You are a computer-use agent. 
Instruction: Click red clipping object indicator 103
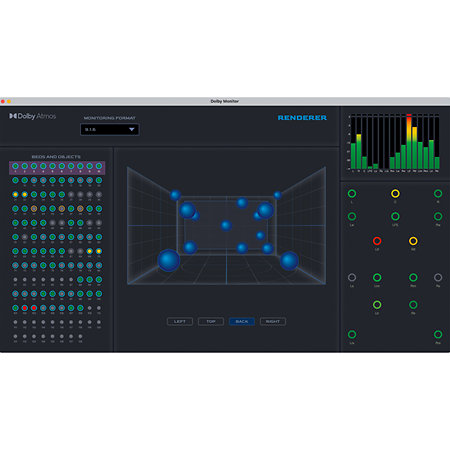click(x=34, y=308)
